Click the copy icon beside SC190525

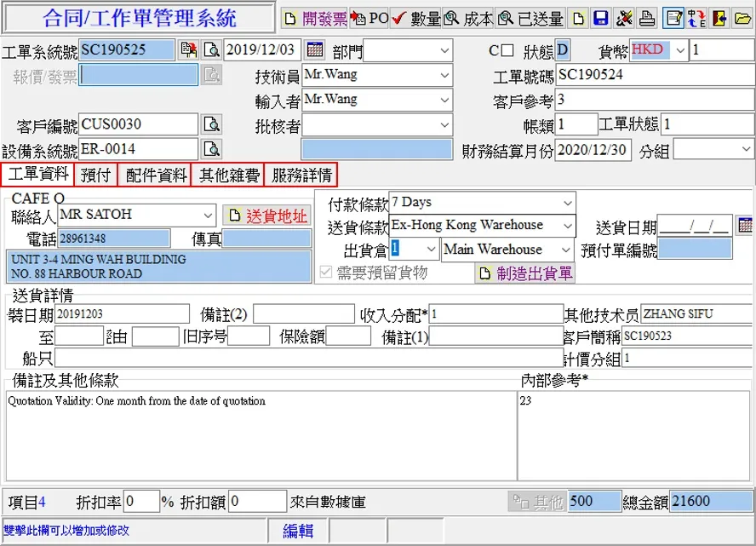click(x=187, y=50)
